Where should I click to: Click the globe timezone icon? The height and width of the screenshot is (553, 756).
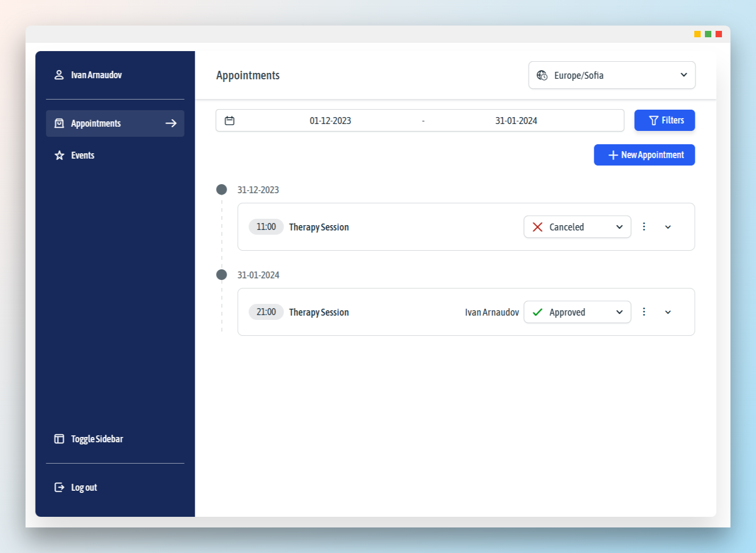(542, 76)
